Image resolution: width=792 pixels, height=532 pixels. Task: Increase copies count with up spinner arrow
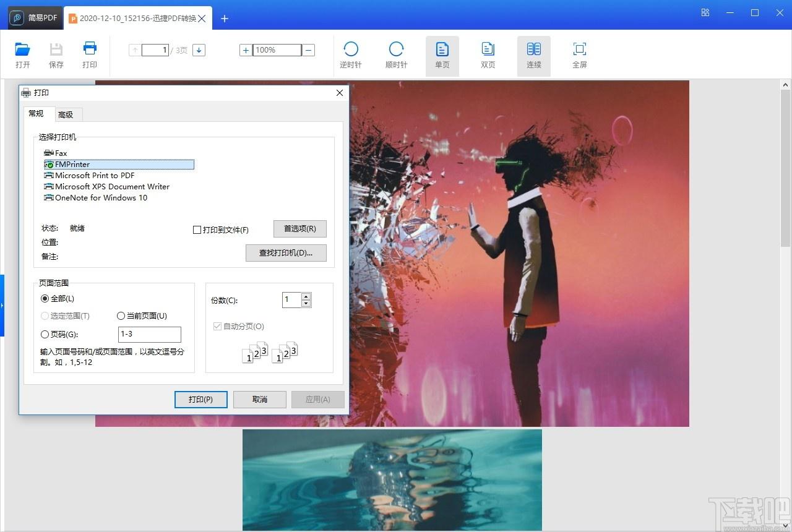306,296
